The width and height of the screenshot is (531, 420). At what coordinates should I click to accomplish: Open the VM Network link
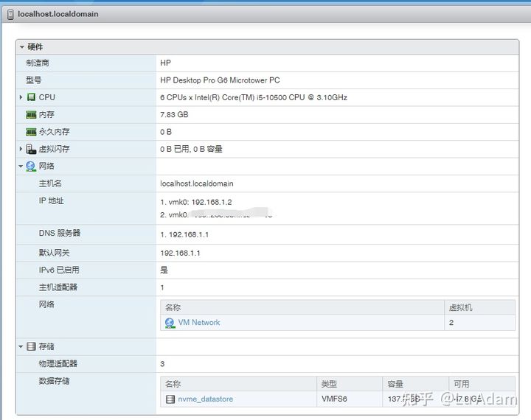[x=199, y=323]
